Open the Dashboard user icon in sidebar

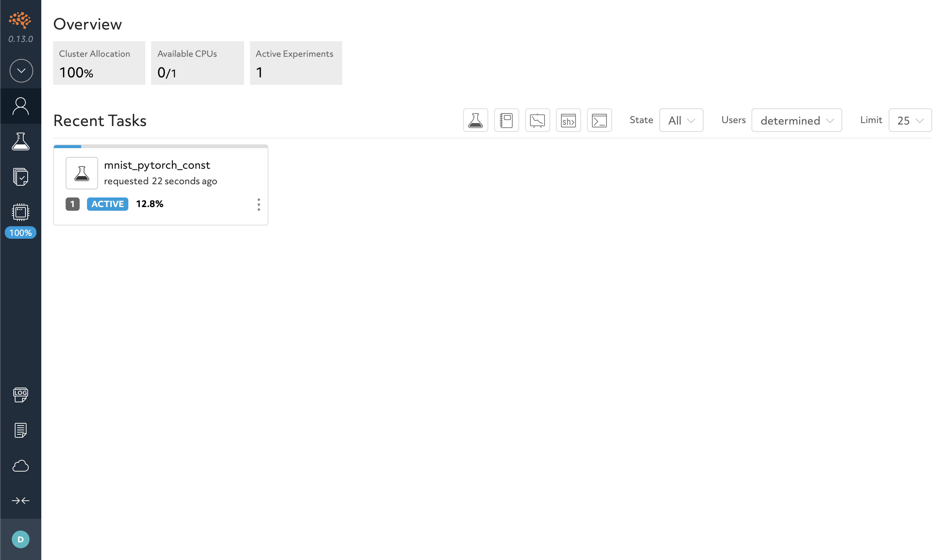tap(21, 106)
